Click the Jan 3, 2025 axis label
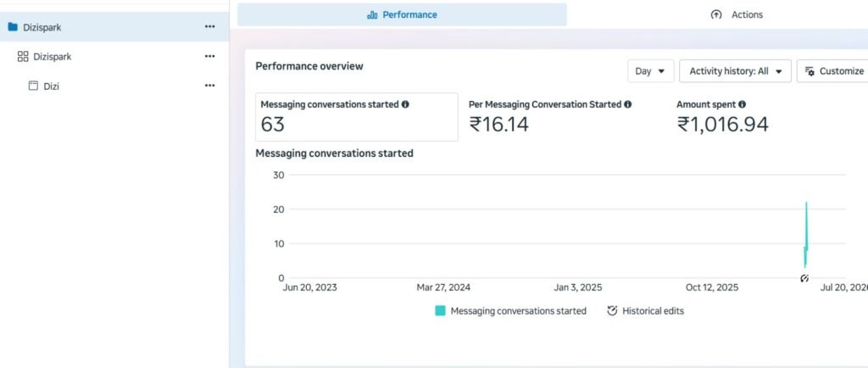The image size is (868, 368). tap(578, 287)
